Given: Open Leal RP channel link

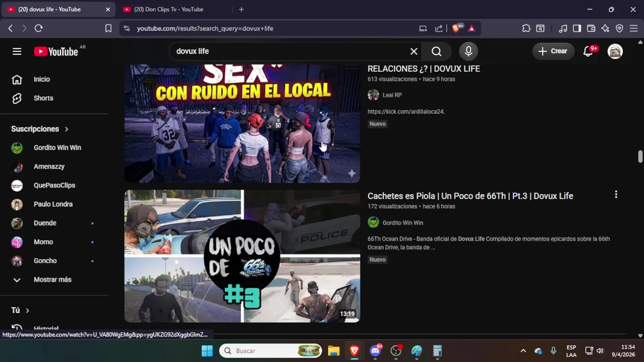Looking at the screenshot, I should click(x=392, y=95).
